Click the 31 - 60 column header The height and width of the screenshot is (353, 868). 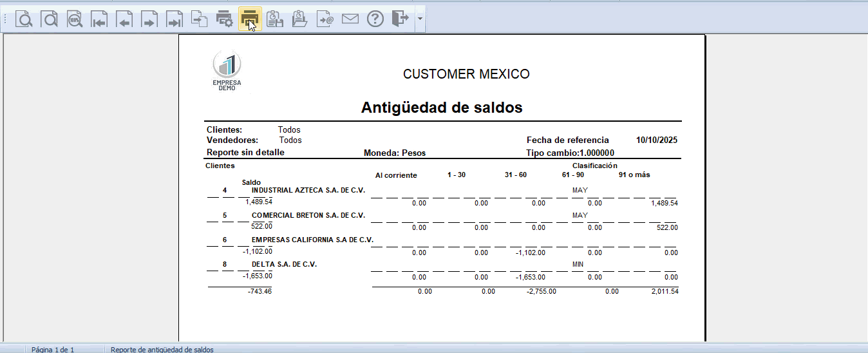(516, 175)
